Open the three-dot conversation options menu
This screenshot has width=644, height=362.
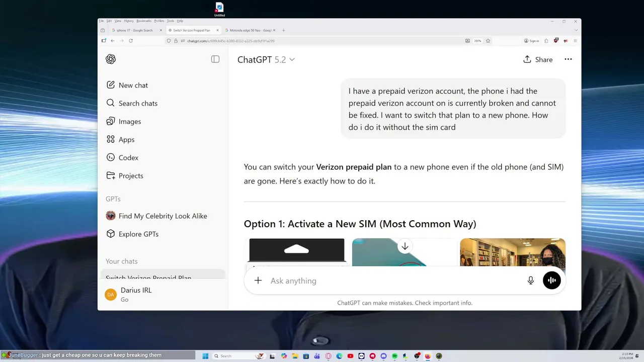click(568, 59)
